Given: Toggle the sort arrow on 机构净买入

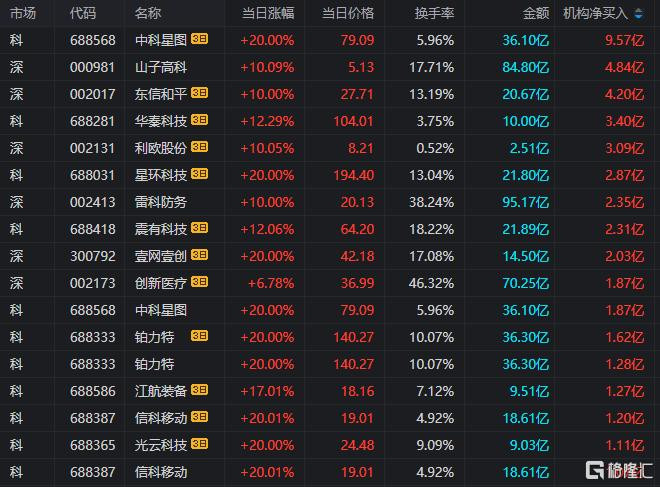Looking at the screenshot, I should [639, 14].
